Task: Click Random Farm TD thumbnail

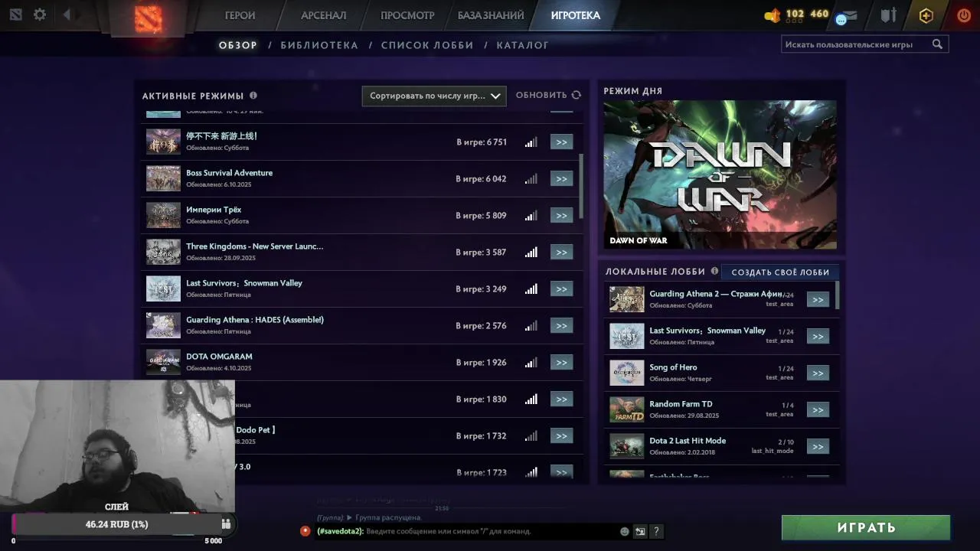Action: [x=626, y=409]
